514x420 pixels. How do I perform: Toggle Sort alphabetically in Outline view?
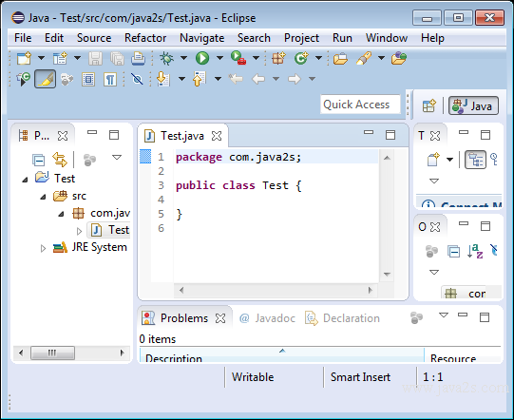[475, 252]
